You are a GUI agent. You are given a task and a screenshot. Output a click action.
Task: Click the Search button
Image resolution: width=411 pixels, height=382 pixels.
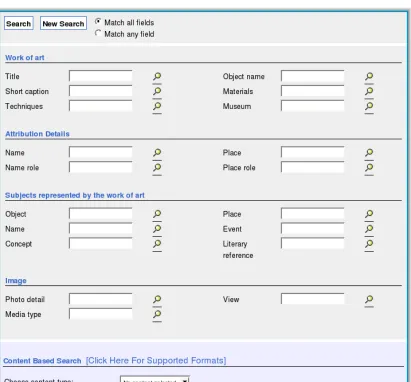(19, 24)
